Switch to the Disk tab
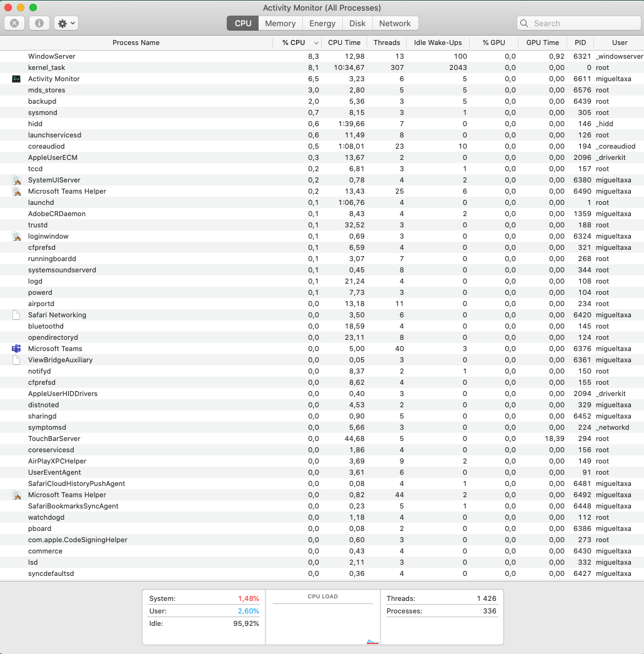Image resolution: width=644 pixels, height=654 pixels. tap(357, 23)
